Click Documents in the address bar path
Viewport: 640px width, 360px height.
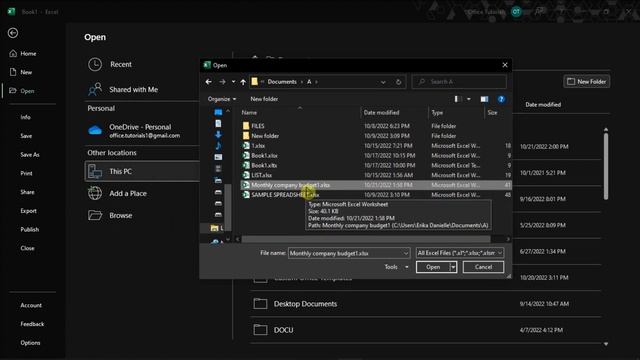click(282, 82)
